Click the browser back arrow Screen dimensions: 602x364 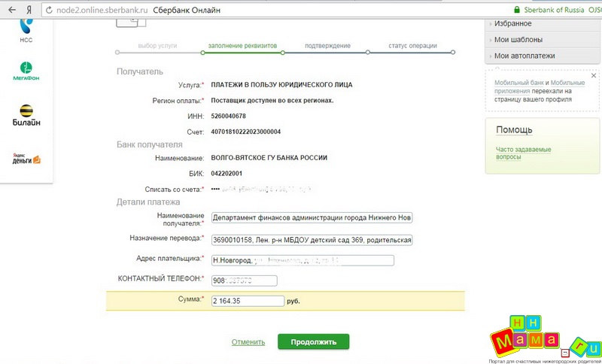(12, 10)
